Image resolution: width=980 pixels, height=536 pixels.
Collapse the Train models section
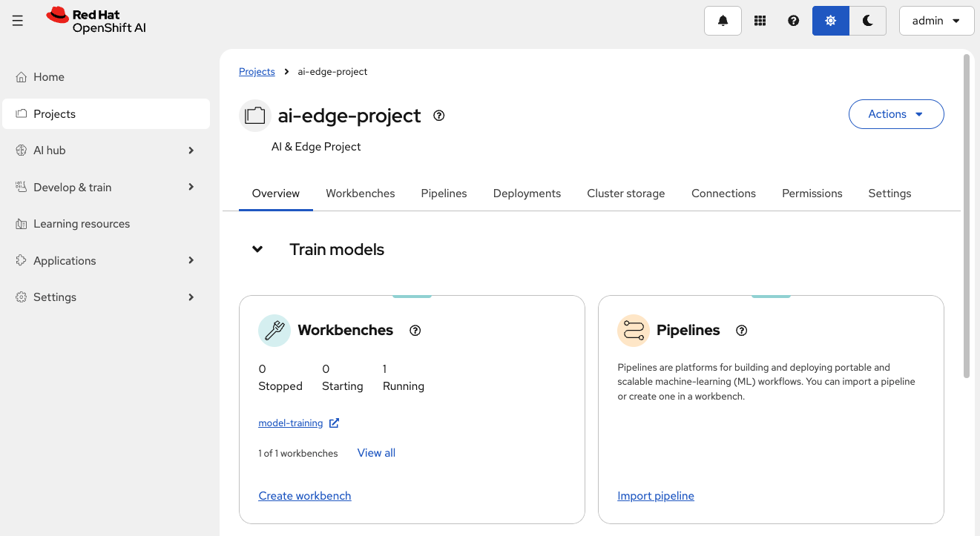tap(257, 249)
